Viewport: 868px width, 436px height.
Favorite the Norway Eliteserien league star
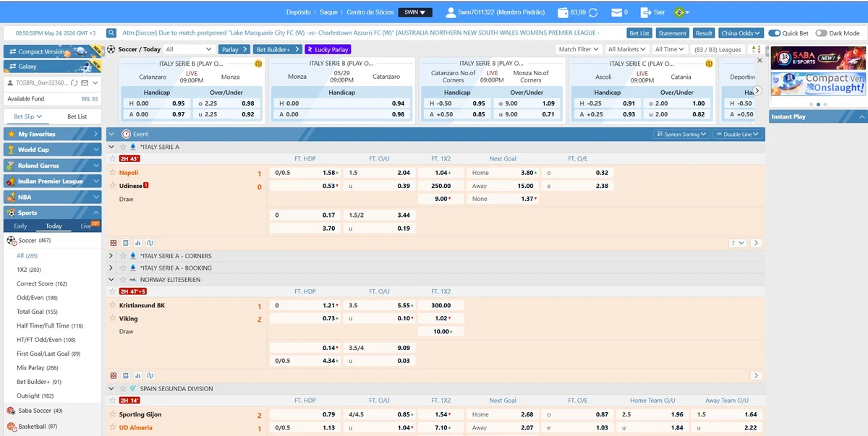pyautogui.click(x=122, y=280)
